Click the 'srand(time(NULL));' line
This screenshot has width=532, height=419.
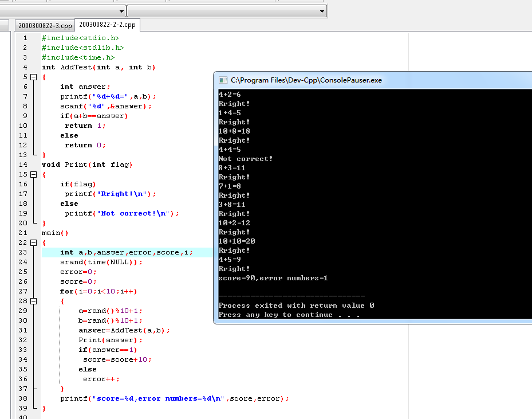pos(101,262)
